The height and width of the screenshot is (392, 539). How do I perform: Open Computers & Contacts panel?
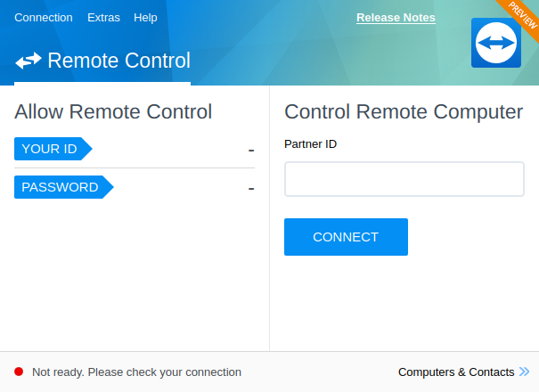pos(456,372)
